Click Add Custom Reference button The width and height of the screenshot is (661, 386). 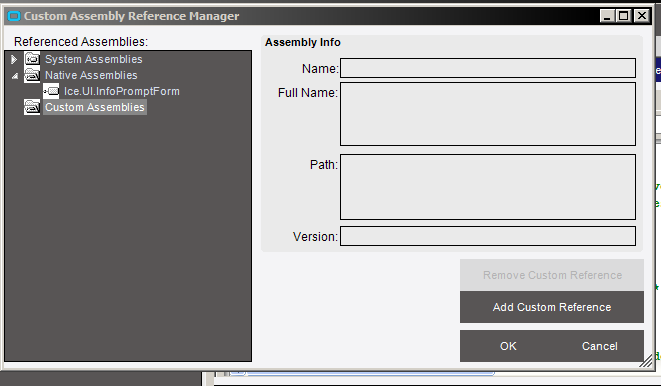[552, 307]
